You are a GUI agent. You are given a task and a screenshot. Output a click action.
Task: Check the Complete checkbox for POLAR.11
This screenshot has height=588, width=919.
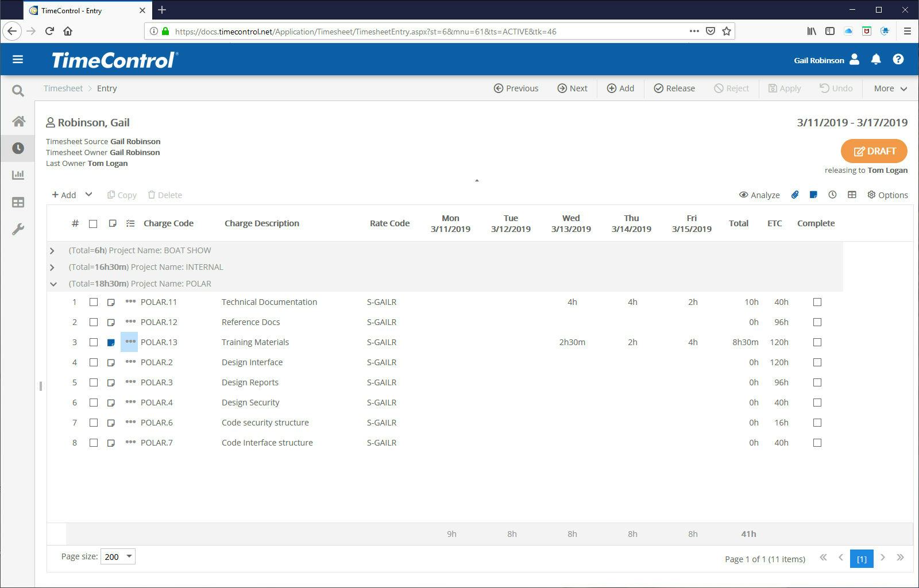(x=817, y=301)
